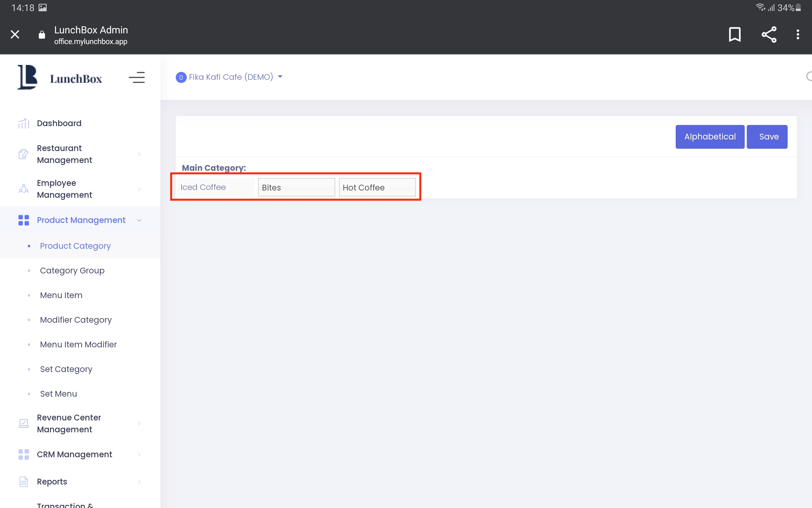The image size is (812, 508).
Task: Click the Reports document icon
Action: pyautogui.click(x=23, y=481)
